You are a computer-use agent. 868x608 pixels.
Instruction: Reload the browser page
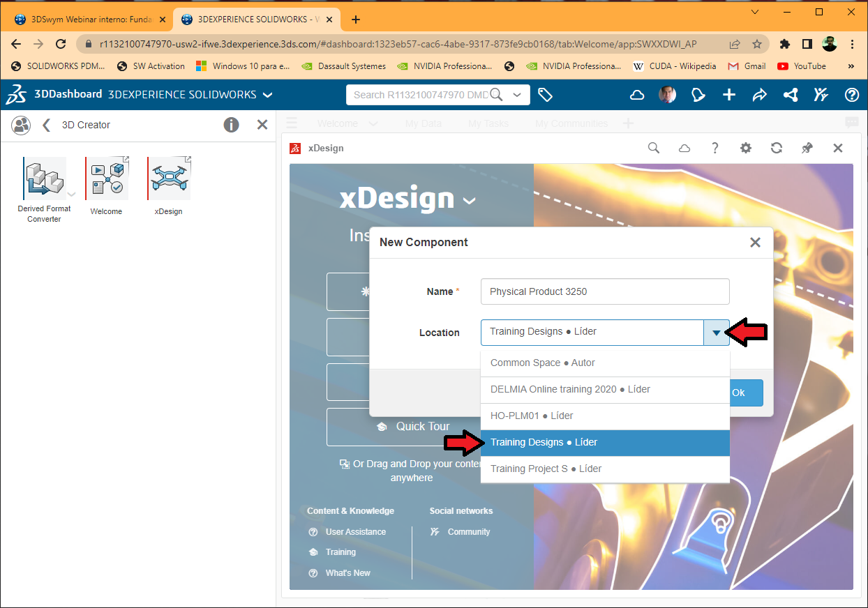tap(61, 44)
